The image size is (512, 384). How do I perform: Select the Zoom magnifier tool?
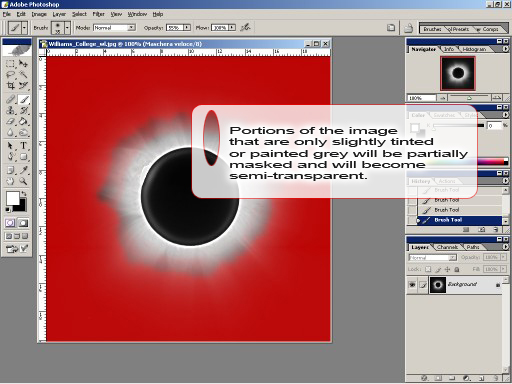23,181
